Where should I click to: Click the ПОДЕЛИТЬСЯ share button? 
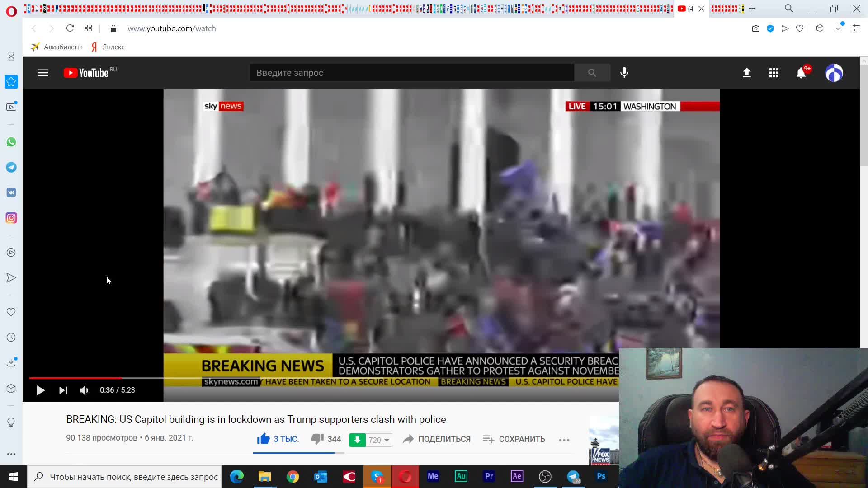coord(437,439)
